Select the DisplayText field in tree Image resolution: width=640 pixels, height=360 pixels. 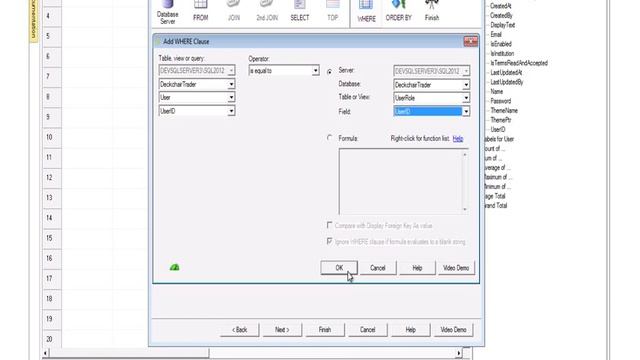pyautogui.click(x=502, y=25)
